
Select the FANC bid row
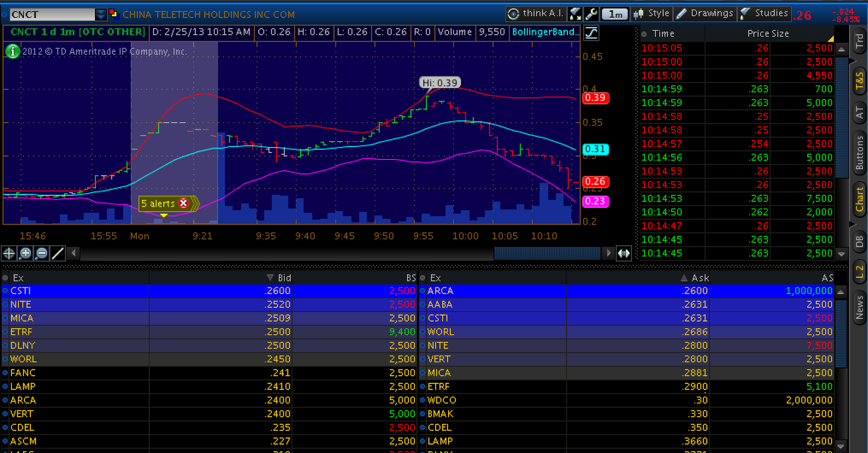209,373
